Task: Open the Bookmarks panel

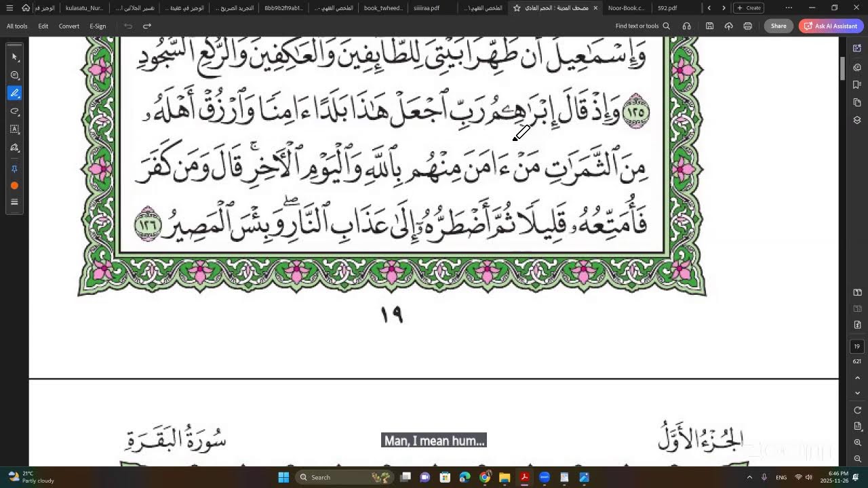Action: tap(857, 85)
